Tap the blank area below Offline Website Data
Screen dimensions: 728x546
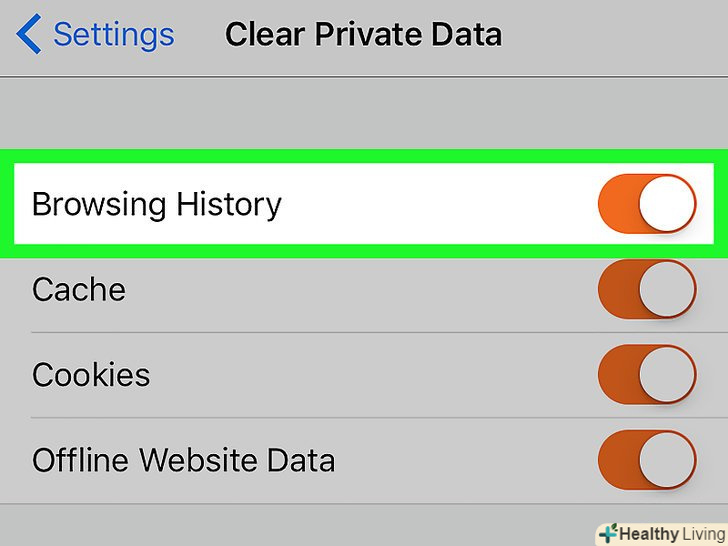300,525
